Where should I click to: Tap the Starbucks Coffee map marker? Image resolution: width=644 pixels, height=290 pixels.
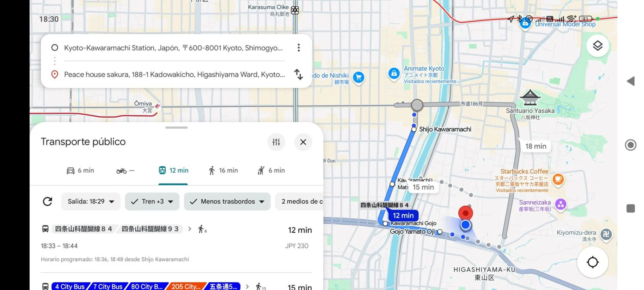(558, 179)
